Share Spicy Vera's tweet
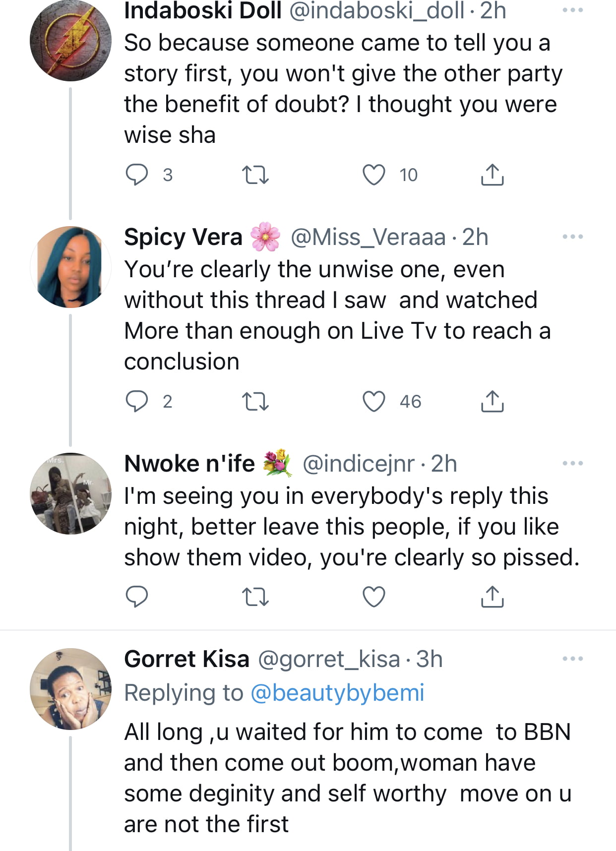Viewport: 616px width, 851px height. click(x=492, y=401)
